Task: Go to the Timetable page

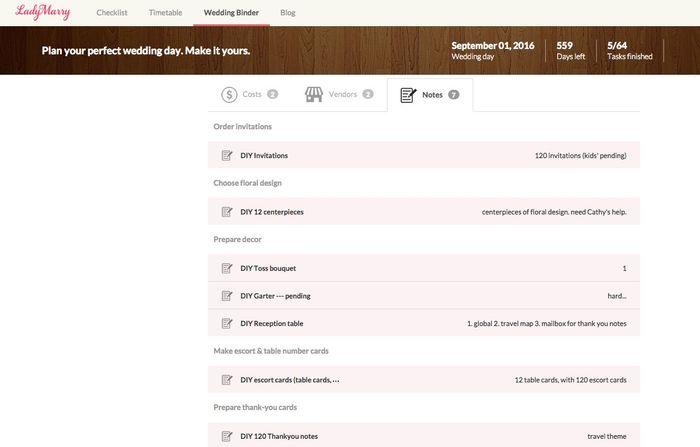Action: [165, 13]
